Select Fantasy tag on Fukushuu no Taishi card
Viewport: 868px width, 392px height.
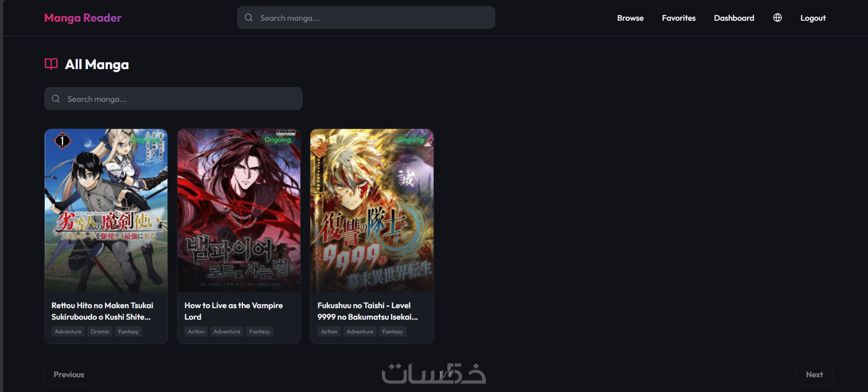click(392, 332)
